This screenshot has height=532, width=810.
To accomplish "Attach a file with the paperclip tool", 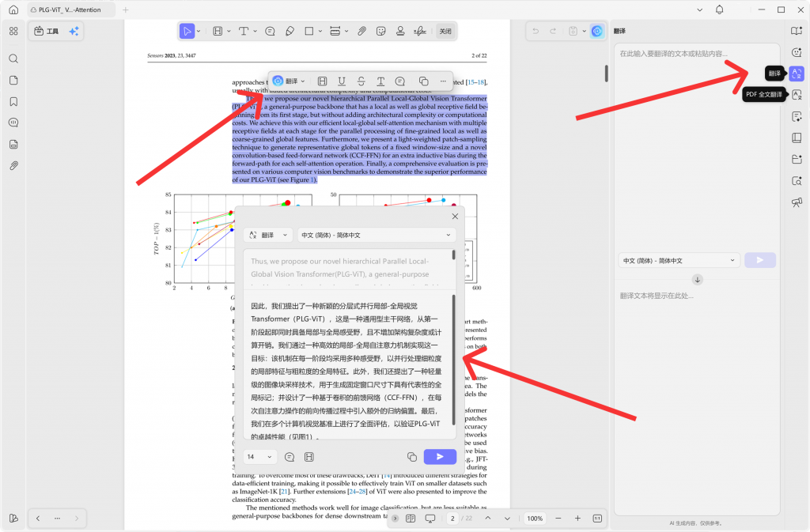I will pos(362,32).
